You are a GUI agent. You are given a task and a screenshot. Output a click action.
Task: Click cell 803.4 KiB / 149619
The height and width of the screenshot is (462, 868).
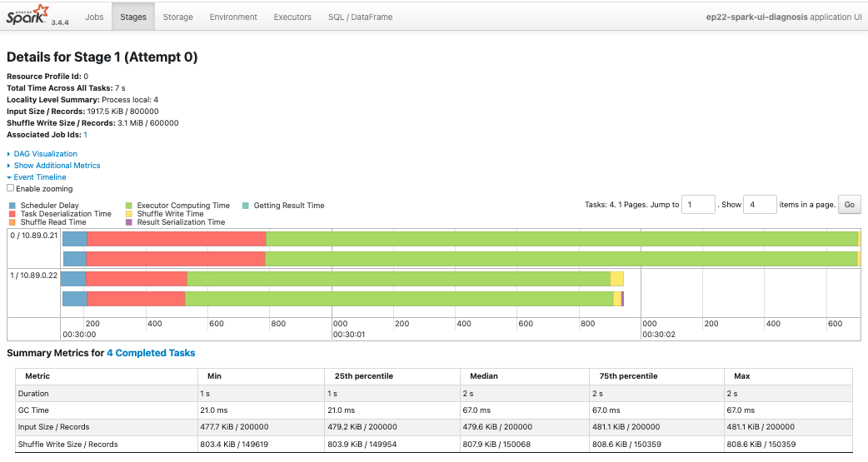pyautogui.click(x=234, y=445)
